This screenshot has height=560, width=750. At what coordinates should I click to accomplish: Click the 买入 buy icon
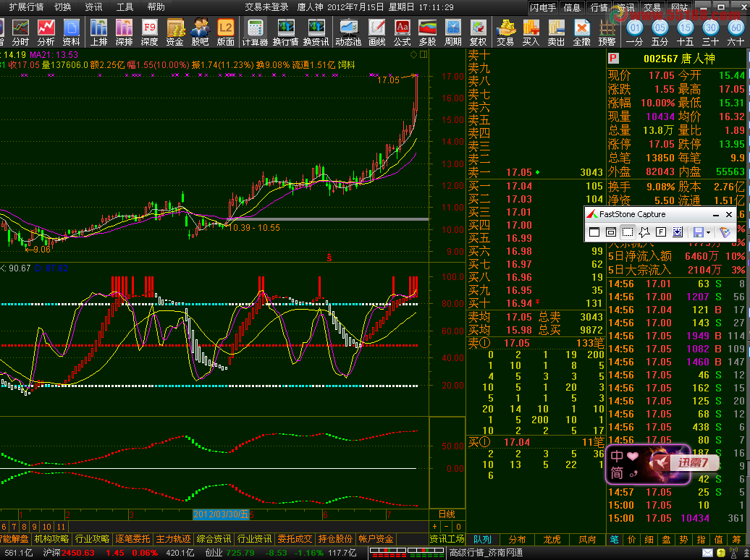(531, 33)
